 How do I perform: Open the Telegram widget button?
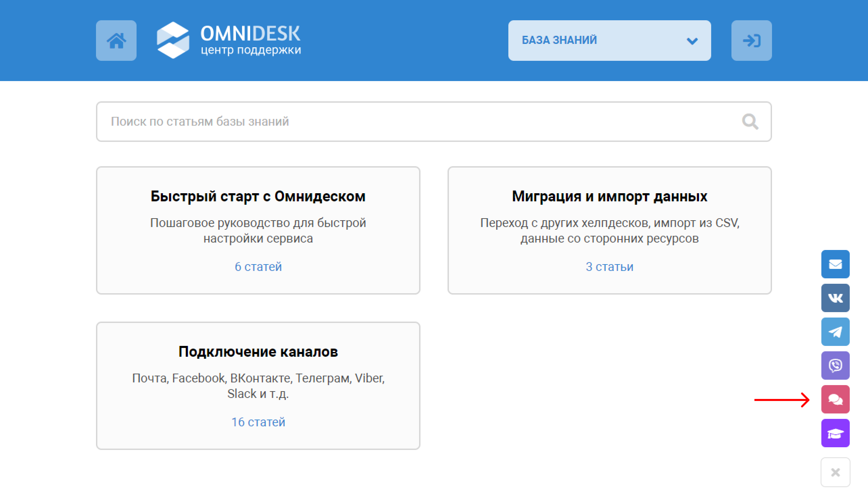pos(835,332)
